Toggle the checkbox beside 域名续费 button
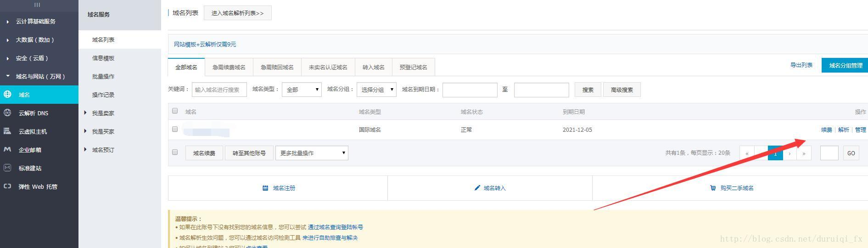Screen dimensions: 868x248 pos(175,152)
